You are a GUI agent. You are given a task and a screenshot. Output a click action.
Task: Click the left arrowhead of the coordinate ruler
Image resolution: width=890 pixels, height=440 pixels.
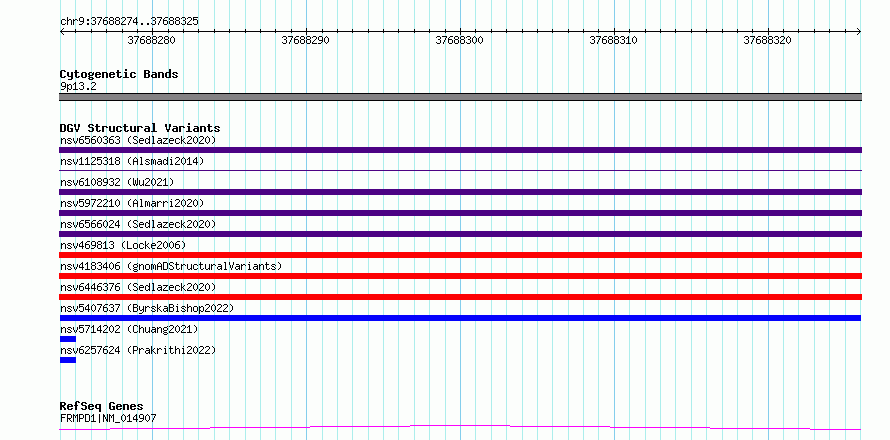pyautogui.click(x=62, y=31)
